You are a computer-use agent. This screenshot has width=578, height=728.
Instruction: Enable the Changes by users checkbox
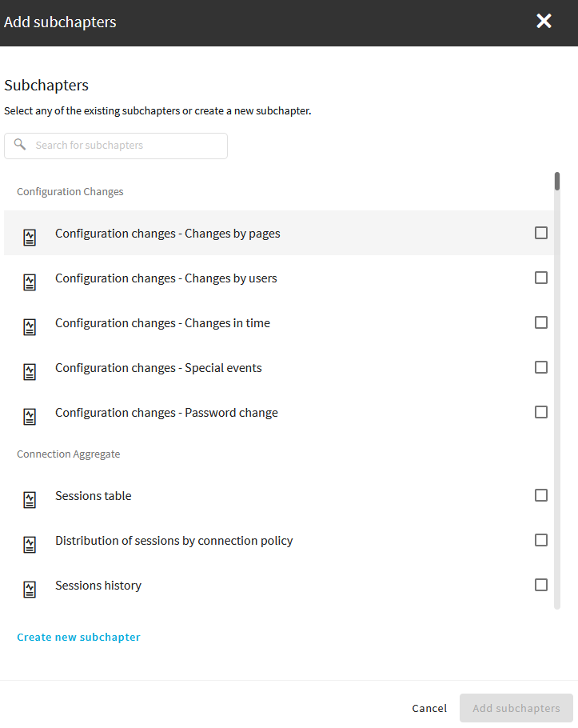[541, 278]
